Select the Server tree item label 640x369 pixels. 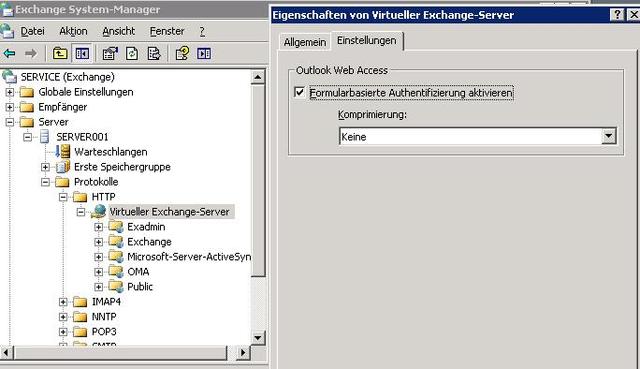click(x=53, y=122)
